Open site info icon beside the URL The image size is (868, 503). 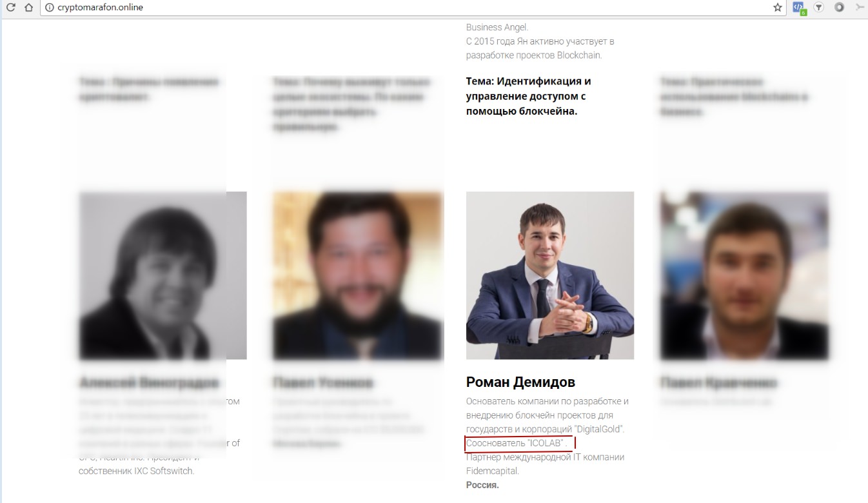[49, 8]
